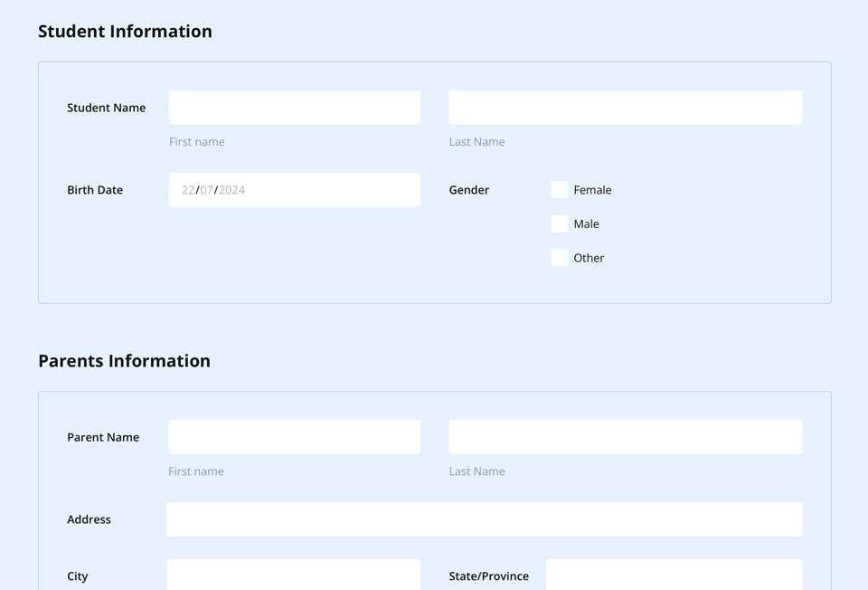Screen dimensions: 868x590
Task: Click the "Address" field label
Action: pos(89,519)
